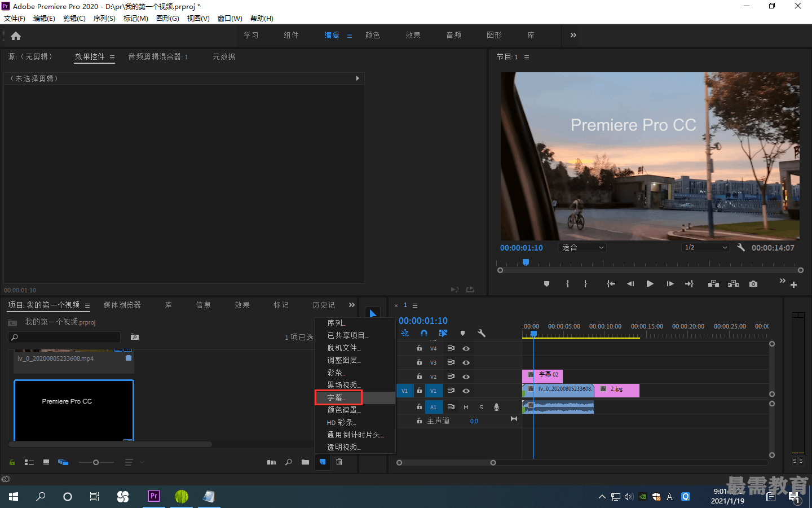Image resolution: width=812 pixels, height=508 pixels.
Task: Expand the workspace overflow chevrons
Action: (573, 35)
